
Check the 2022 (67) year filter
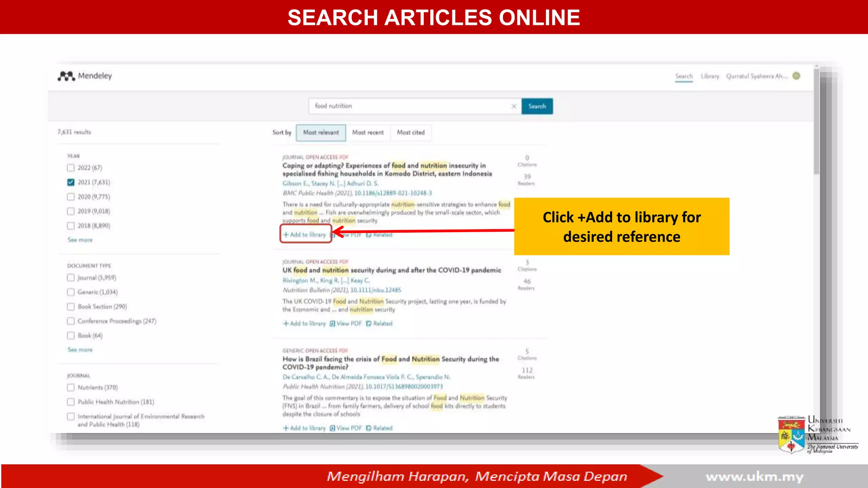(x=71, y=168)
